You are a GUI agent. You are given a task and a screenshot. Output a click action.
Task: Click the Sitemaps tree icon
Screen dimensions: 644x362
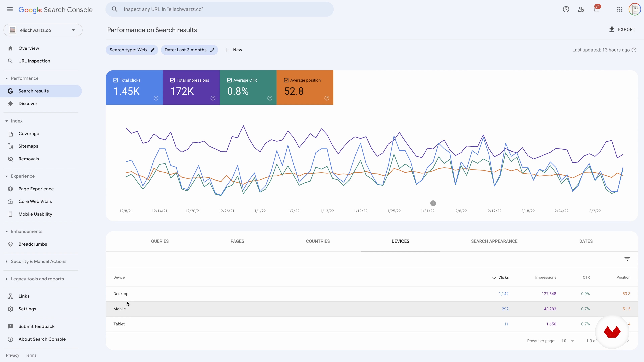(x=10, y=146)
